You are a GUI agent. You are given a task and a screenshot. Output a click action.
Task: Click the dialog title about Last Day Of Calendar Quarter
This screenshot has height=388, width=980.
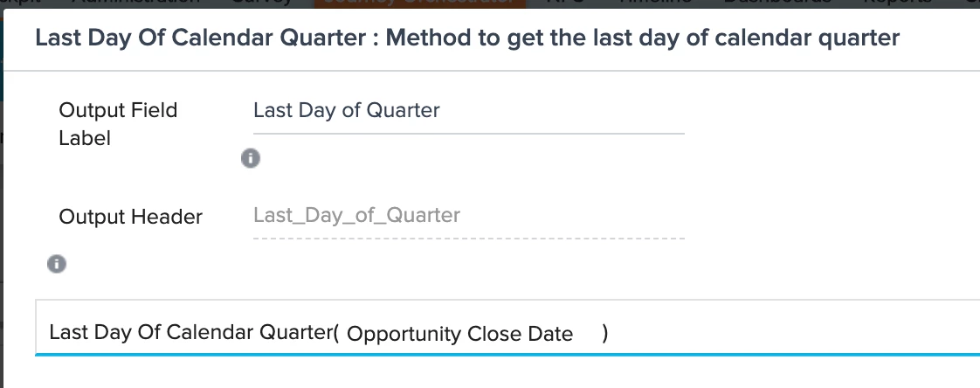[x=467, y=38]
